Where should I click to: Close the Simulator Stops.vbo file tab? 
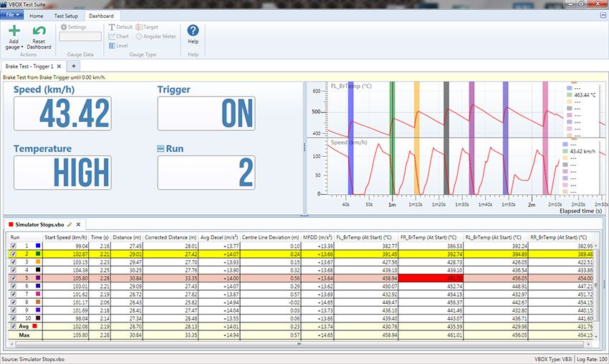coord(78,224)
